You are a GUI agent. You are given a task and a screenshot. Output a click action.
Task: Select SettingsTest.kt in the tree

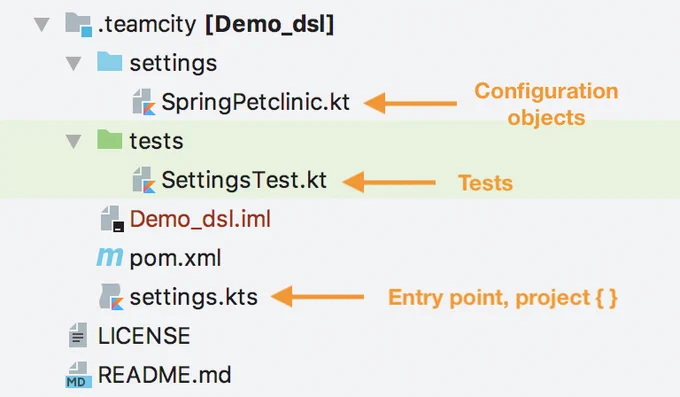pyautogui.click(x=244, y=180)
